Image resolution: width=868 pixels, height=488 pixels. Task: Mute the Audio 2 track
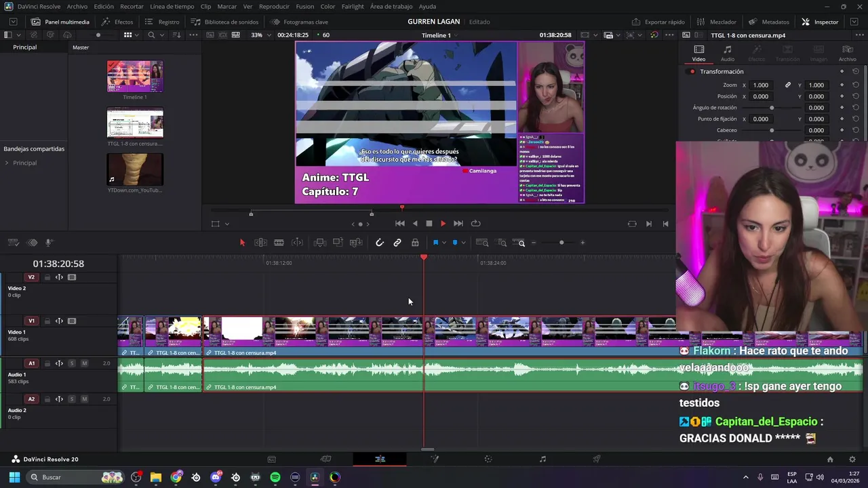point(84,399)
